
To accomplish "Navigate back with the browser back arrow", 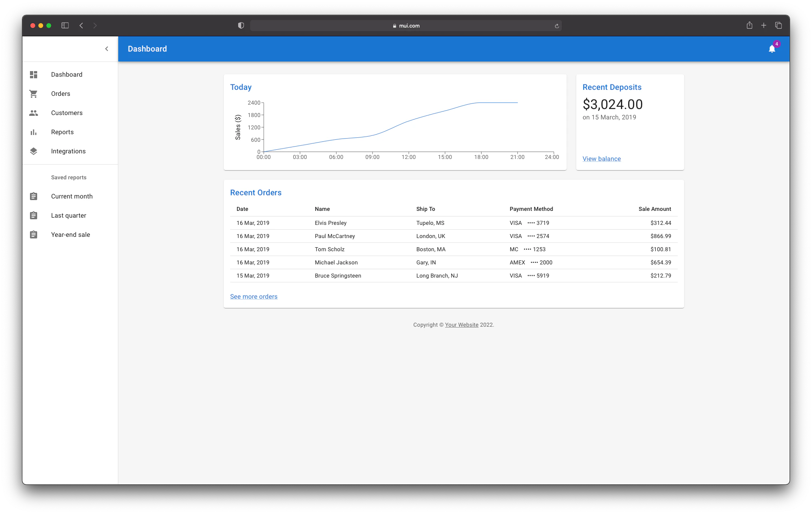I will (x=81, y=25).
